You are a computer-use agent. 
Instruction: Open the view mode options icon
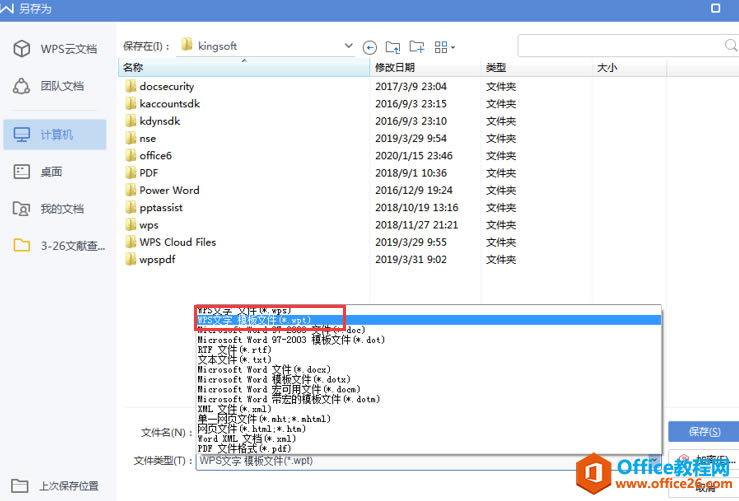click(x=444, y=47)
